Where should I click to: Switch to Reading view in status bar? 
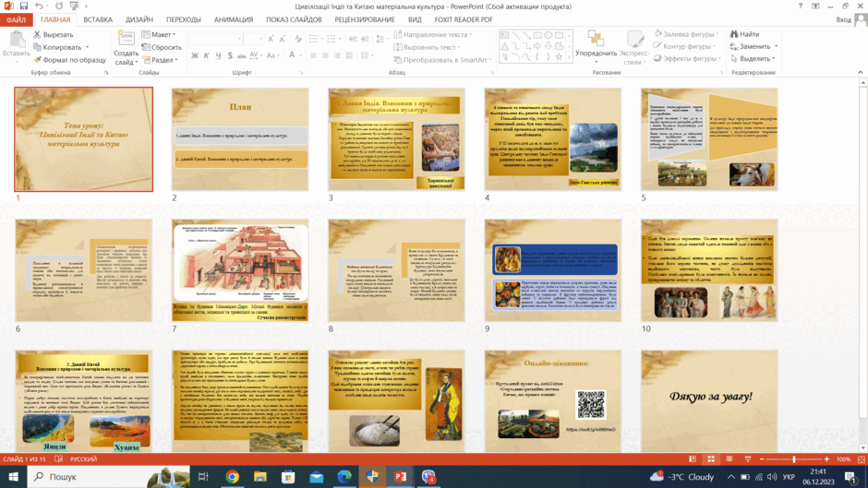729,459
